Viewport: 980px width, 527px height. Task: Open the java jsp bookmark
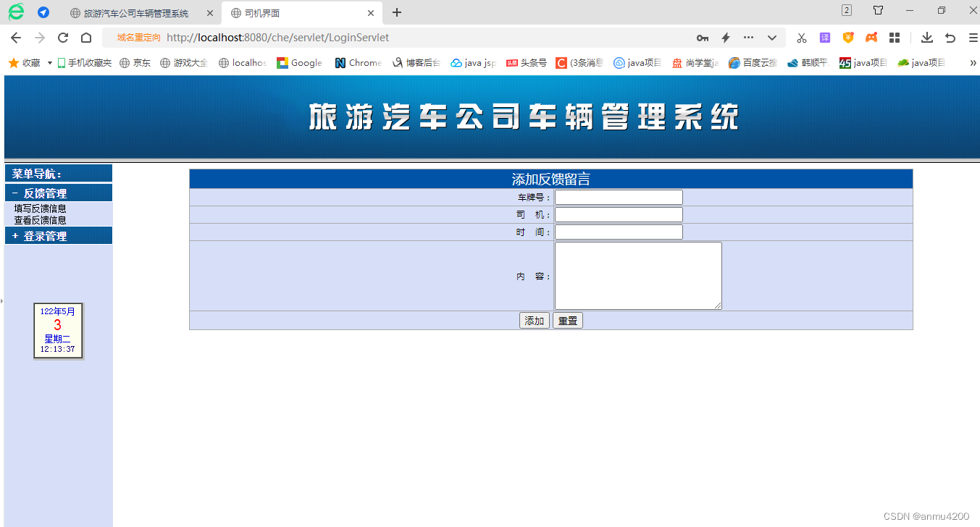click(474, 63)
